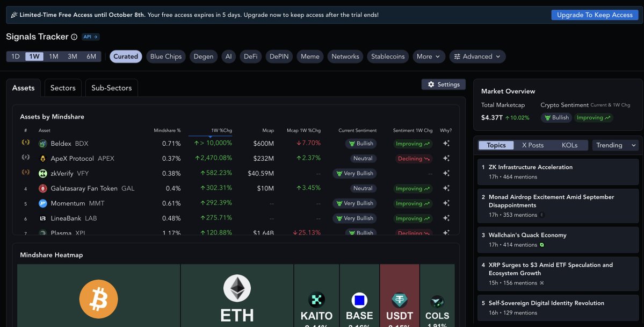Toggle the Curated filter chip
This screenshot has width=644, height=327.
[x=126, y=56]
